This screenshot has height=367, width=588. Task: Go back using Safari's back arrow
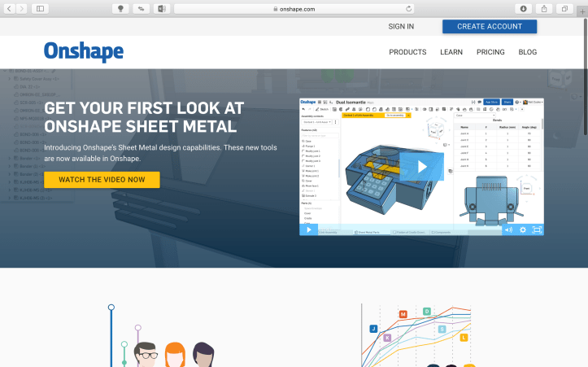click(10, 8)
